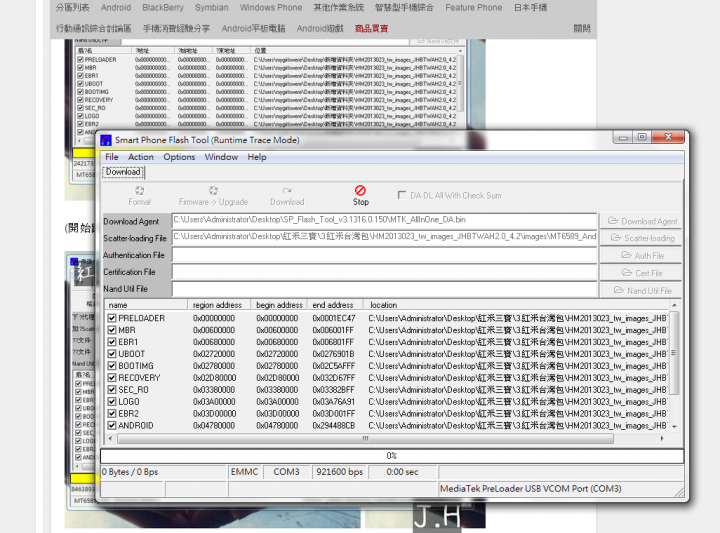Open the red 商品買賣 link
This screenshot has width=720, height=533.
pos(371,28)
